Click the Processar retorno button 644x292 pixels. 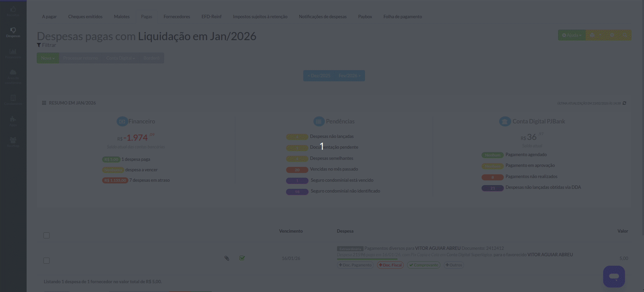tap(81, 58)
